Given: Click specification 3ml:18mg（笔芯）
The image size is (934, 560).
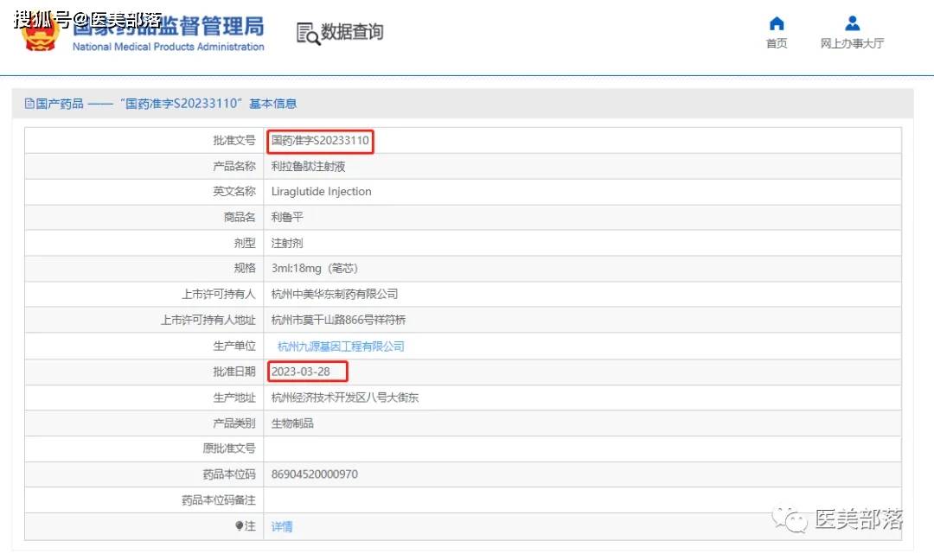Looking at the screenshot, I should (315, 269).
